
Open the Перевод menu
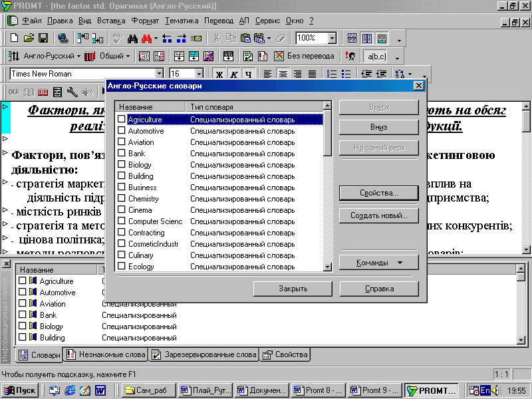point(219,21)
